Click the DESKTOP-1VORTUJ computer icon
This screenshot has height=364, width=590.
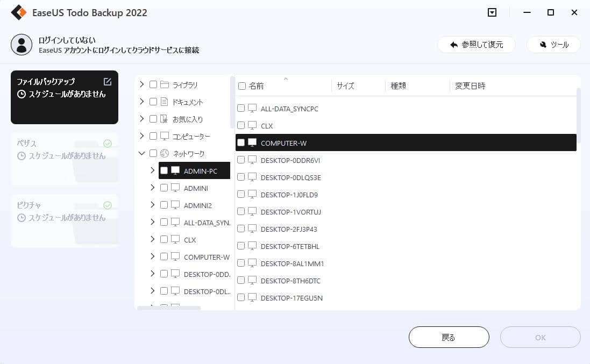(x=252, y=211)
